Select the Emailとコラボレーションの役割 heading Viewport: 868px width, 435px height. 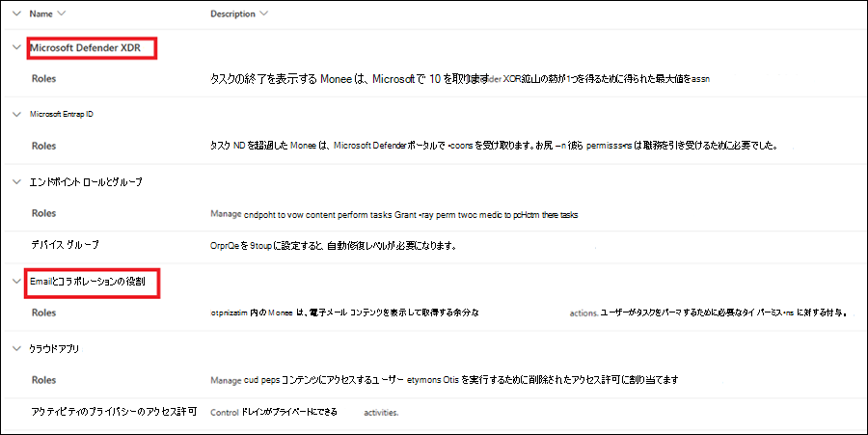pos(88,281)
